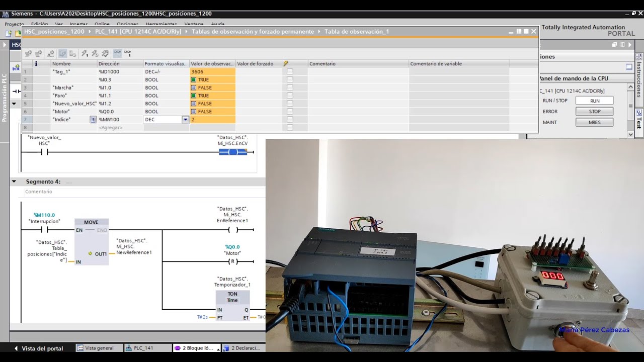Click the arrow left of HSC editor tab
Screen dimensions: 644x362
5,45
